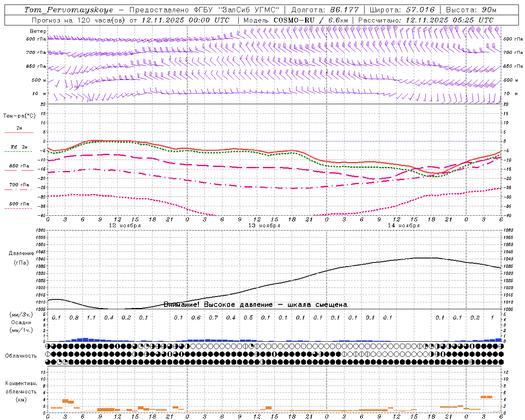Viewport: 525px width, 420px height.
Task: Click the station name Tom_Pervomayskoye
Action: (x=68, y=10)
